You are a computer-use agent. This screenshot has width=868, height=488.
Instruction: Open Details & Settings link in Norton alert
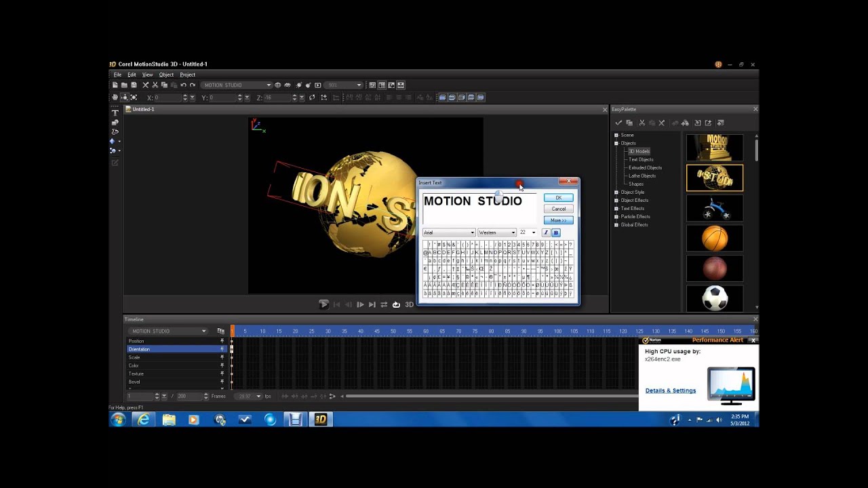671,390
